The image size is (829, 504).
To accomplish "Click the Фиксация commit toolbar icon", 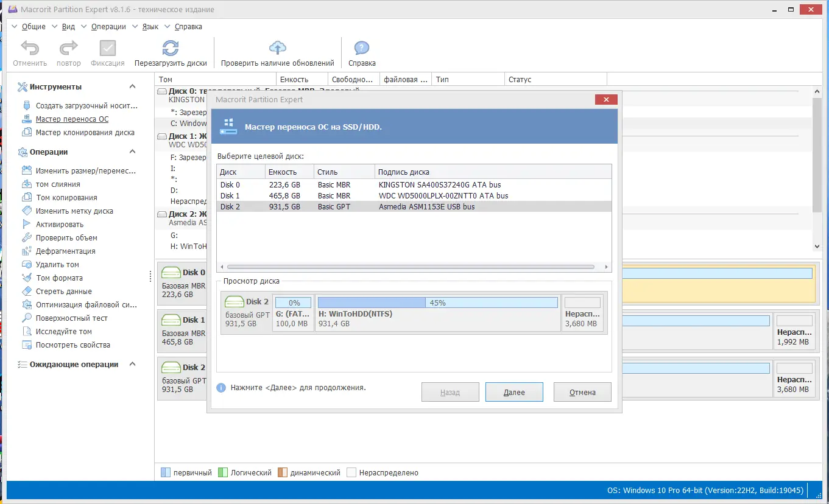I will pyautogui.click(x=108, y=48).
